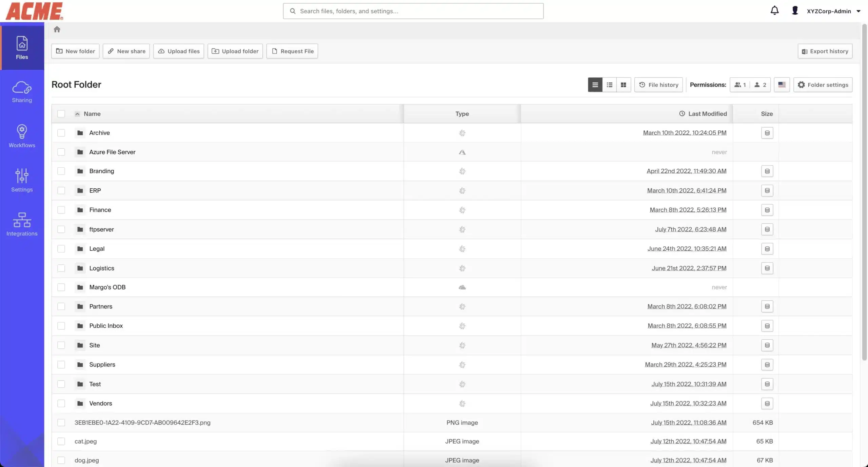The image size is (868, 467).
Task: Open the notifications bell
Action: point(774,11)
